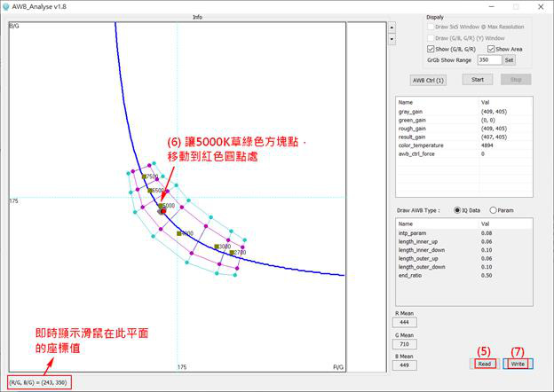The image size is (554, 392).
Task: Click the 7500 olive square point on the plot
Action: point(144,176)
